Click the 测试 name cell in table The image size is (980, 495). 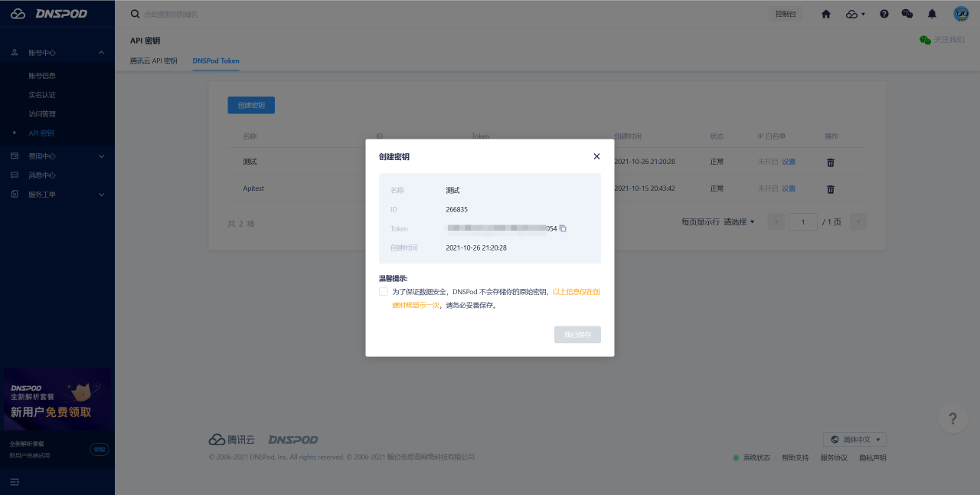click(x=250, y=162)
